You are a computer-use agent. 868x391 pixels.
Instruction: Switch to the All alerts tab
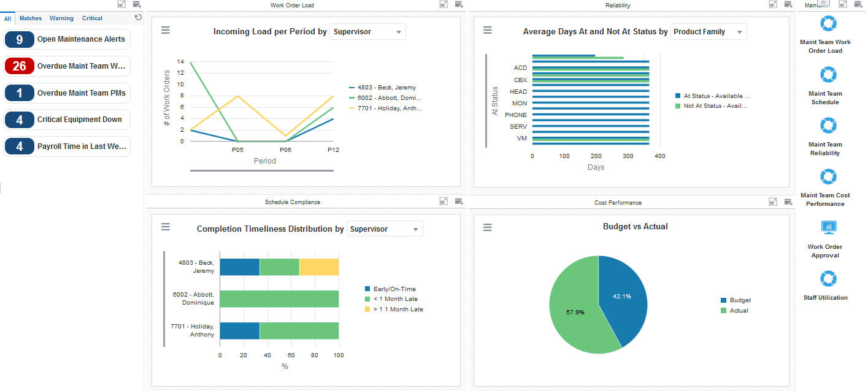click(7, 18)
